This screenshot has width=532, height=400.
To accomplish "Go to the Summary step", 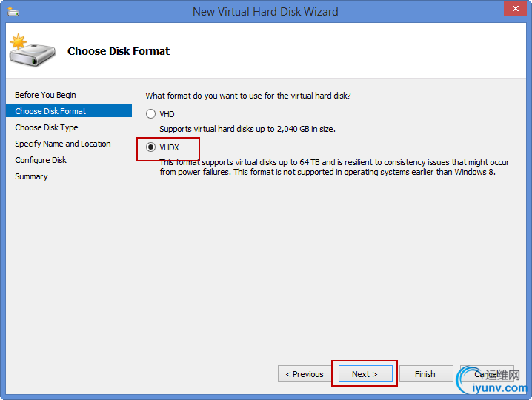I will click(31, 176).
